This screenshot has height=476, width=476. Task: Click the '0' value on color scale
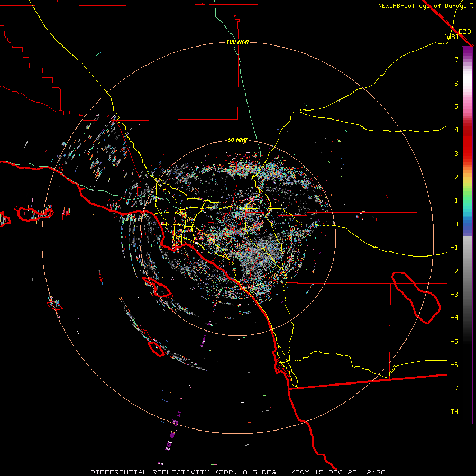tap(456, 224)
